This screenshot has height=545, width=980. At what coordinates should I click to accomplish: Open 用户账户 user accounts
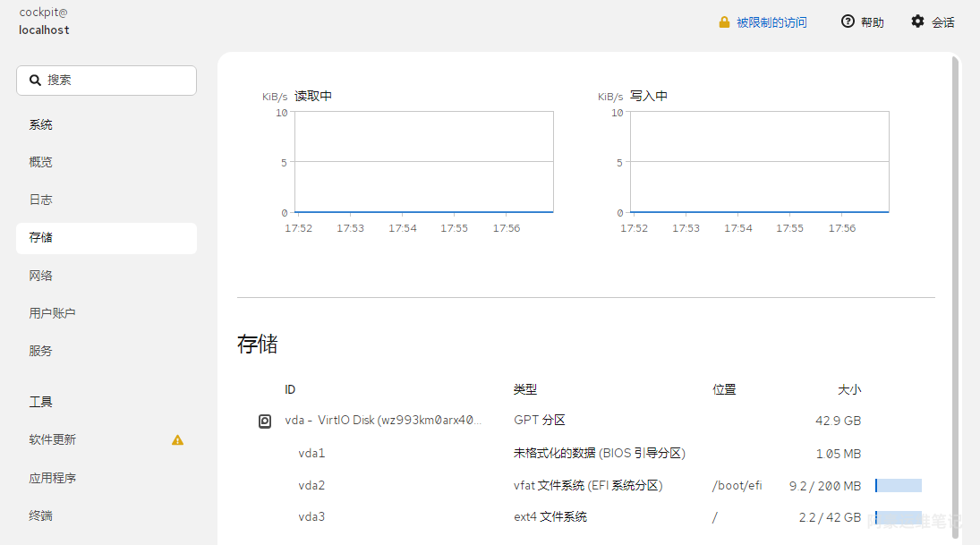point(52,313)
